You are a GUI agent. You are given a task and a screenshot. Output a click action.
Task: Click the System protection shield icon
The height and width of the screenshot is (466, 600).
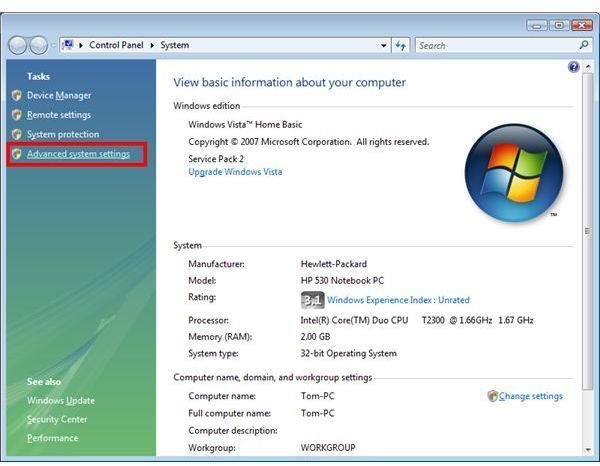click(16, 134)
